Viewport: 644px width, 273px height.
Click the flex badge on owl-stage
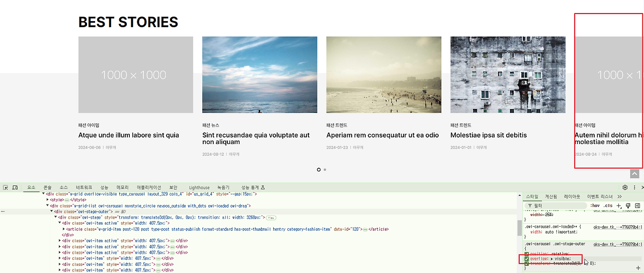point(271,218)
